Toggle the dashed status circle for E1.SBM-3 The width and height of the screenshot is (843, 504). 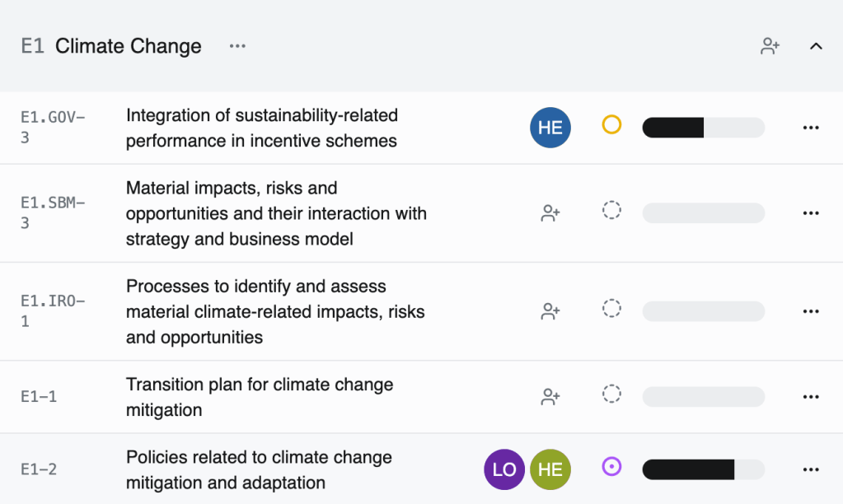pos(611,210)
